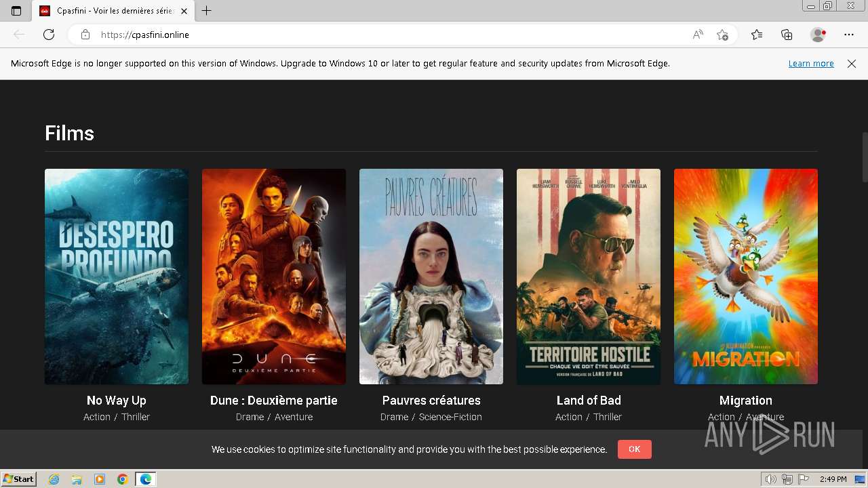This screenshot has width=868, height=488.
Task: Open the volume speaker tray icon
Action: pos(772,479)
